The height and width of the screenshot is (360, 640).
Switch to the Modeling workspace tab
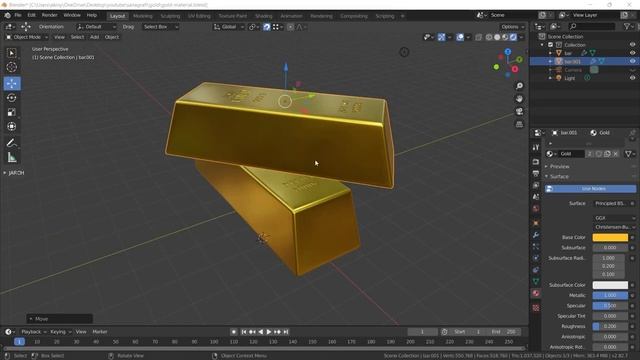click(x=142, y=16)
